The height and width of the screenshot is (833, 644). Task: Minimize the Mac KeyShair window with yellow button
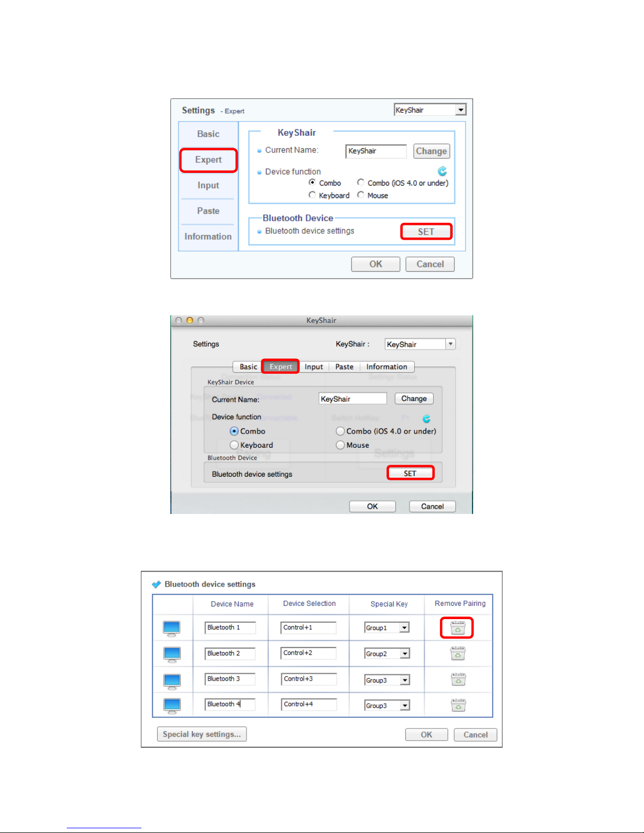coord(190,320)
